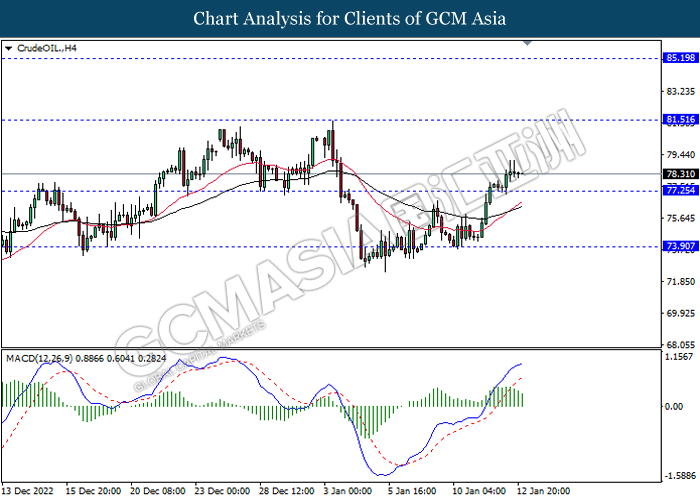The height and width of the screenshot is (500, 700).
Task: Open the CrudeOIL symbol dropdown arrow
Action: tap(8, 48)
